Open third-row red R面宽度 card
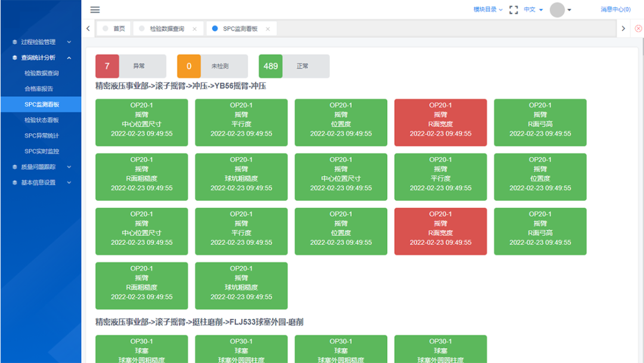 [x=441, y=232]
